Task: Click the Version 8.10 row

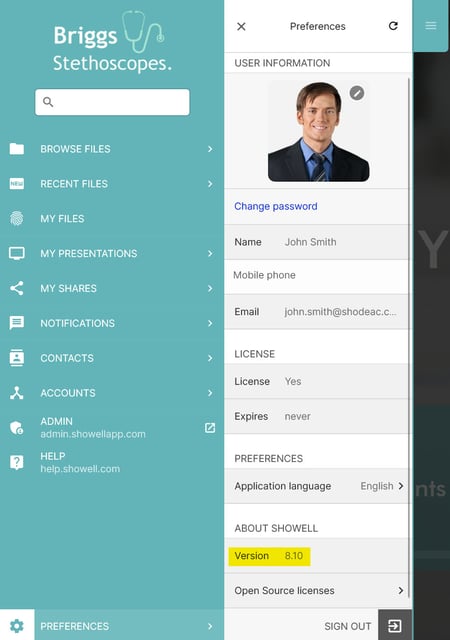Action: point(316,556)
